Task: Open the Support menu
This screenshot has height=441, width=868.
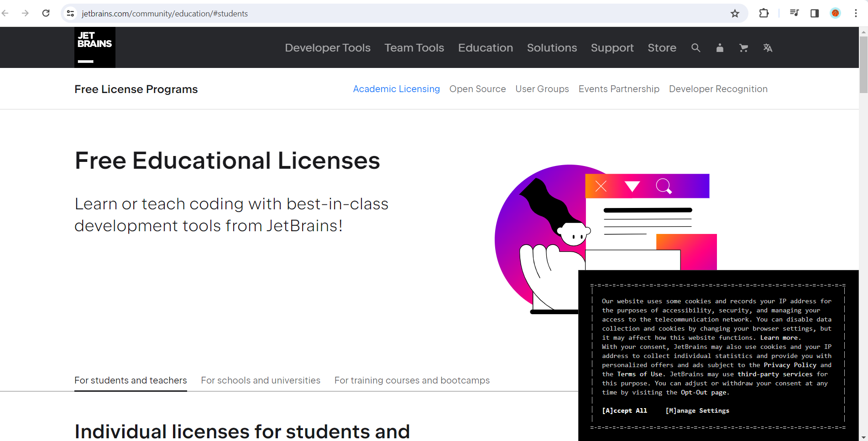Action: click(x=612, y=48)
